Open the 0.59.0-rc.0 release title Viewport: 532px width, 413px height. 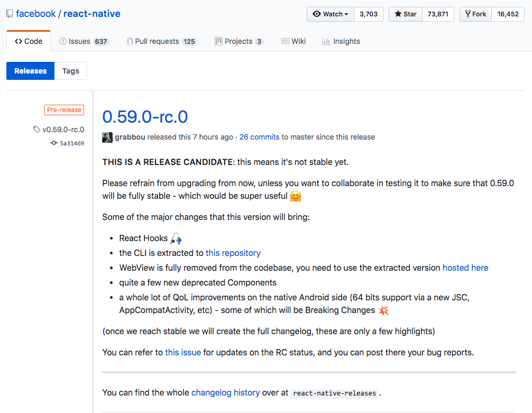point(145,117)
